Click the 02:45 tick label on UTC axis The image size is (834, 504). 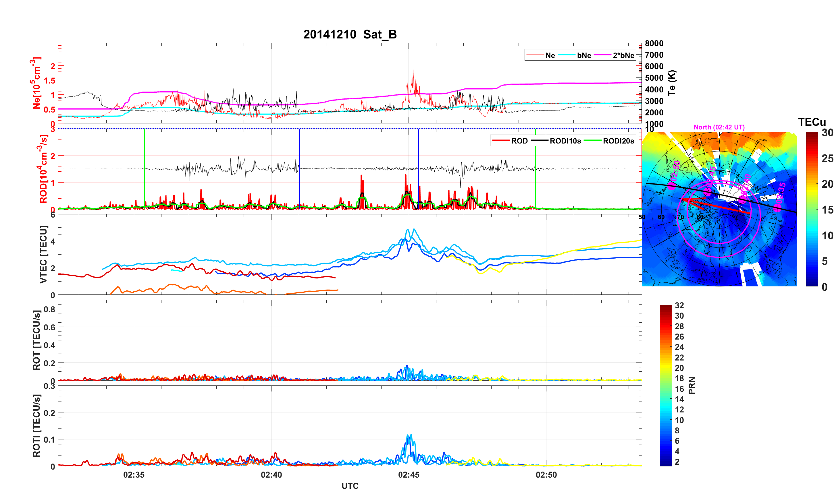click(409, 474)
